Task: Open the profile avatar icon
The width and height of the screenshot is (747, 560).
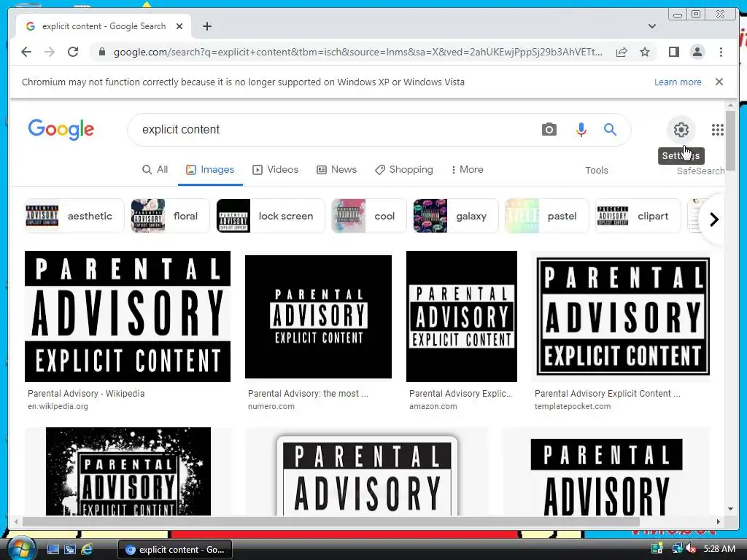Action: 697,52
